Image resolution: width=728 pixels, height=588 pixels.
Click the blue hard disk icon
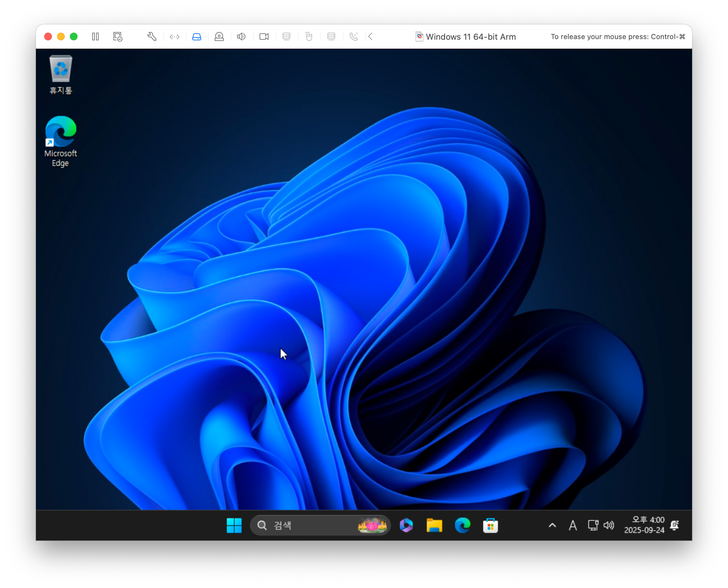click(x=197, y=37)
